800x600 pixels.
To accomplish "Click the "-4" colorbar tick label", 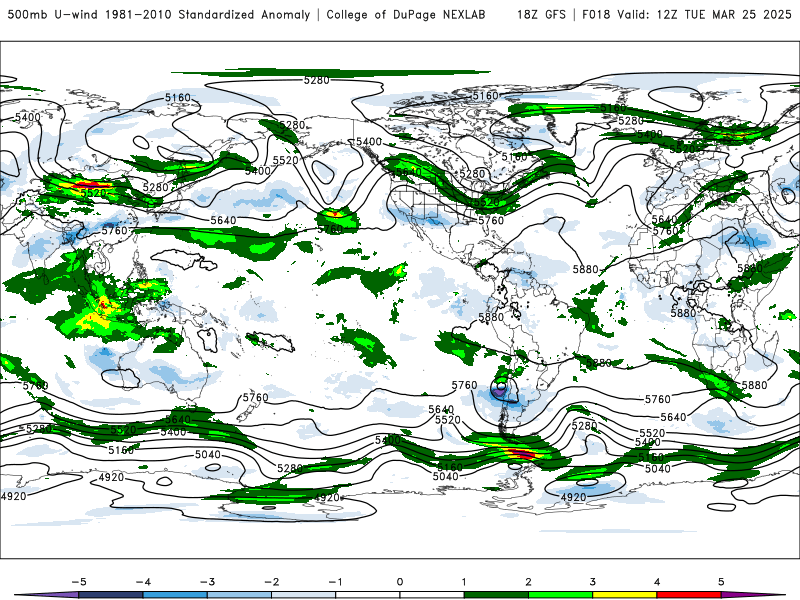I will pos(143,582).
